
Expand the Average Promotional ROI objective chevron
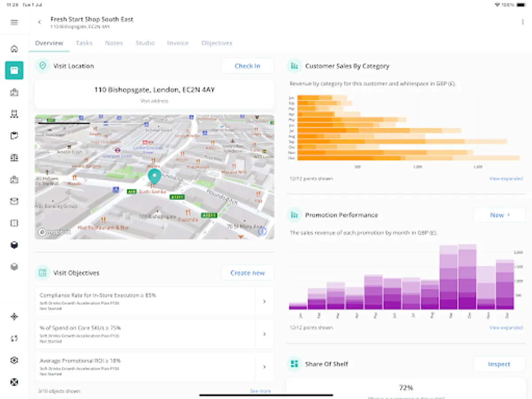[264, 367]
